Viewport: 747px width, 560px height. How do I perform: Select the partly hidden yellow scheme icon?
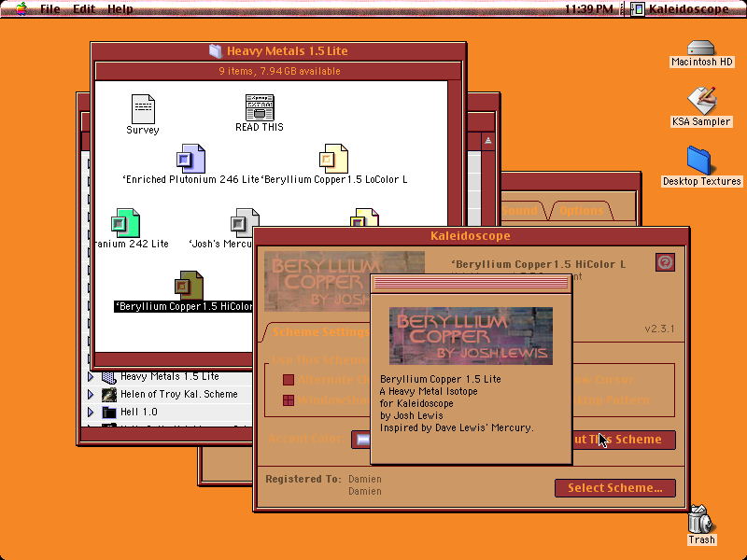364,217
